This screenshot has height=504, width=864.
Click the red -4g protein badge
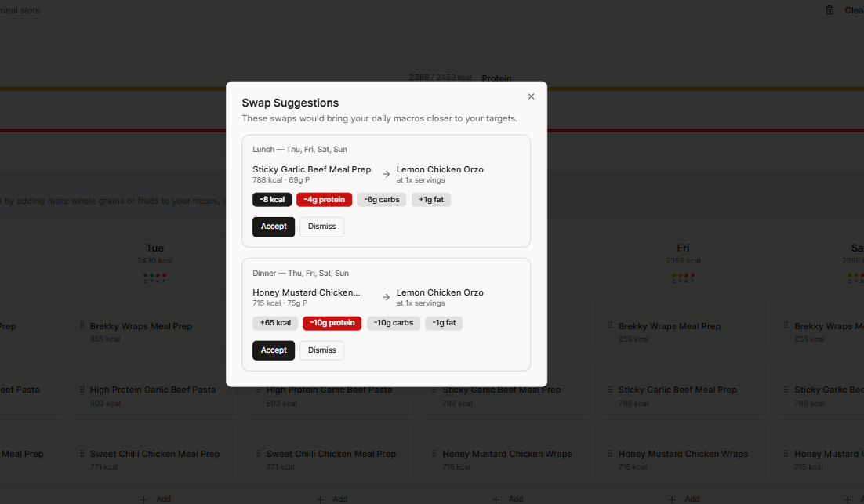coord(324,199)
